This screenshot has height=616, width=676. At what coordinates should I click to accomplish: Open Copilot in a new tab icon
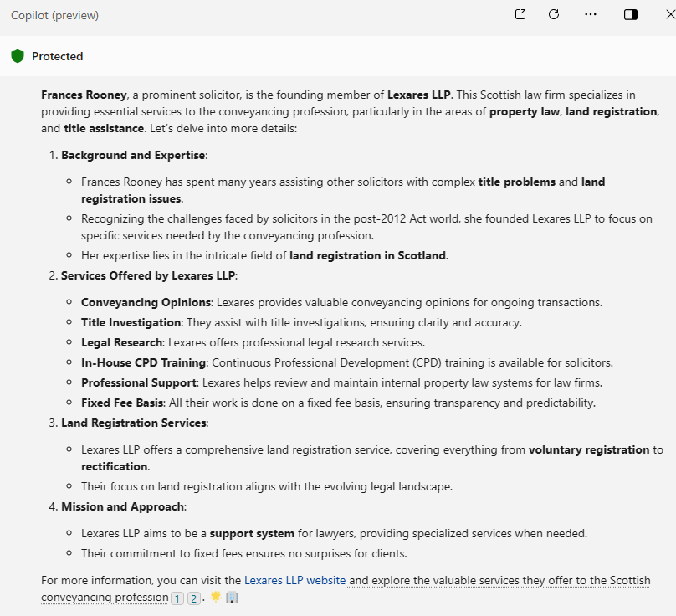[x=520, y=15]
